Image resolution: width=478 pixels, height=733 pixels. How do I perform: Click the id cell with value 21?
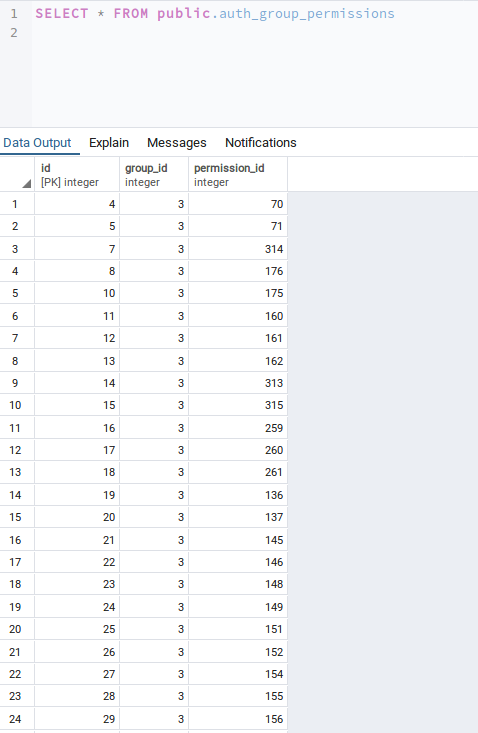pyautogui.click(x=77, y=540)
